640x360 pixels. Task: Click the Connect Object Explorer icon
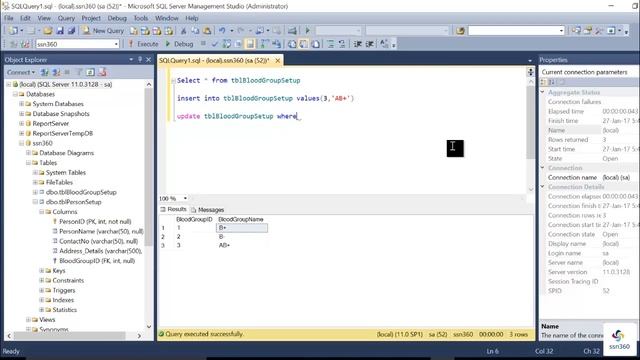45,72
